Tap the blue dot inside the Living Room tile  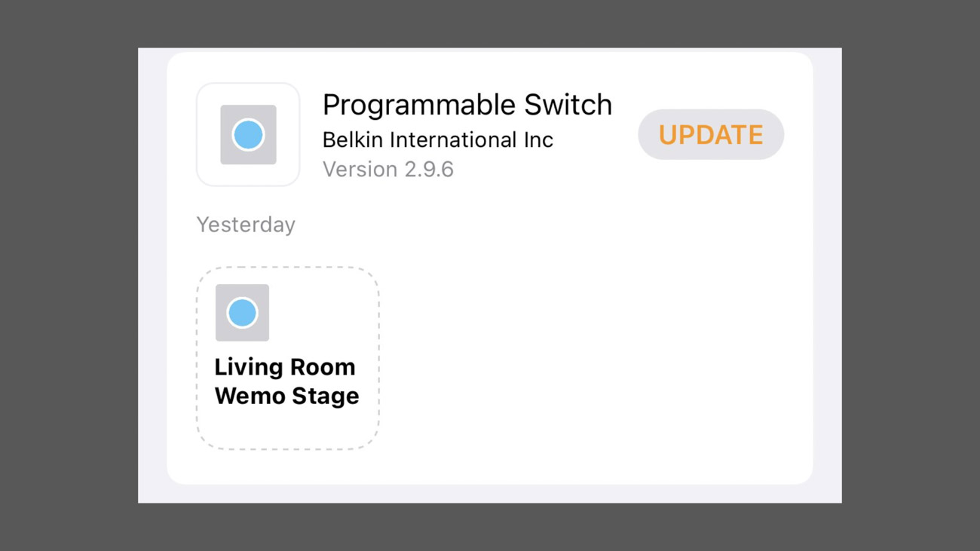[x=242, y=313]
